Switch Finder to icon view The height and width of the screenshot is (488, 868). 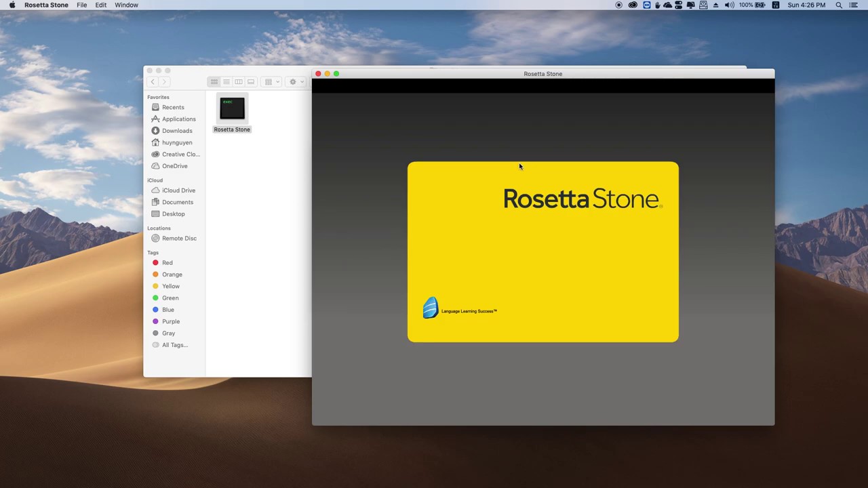pos(214,82)
